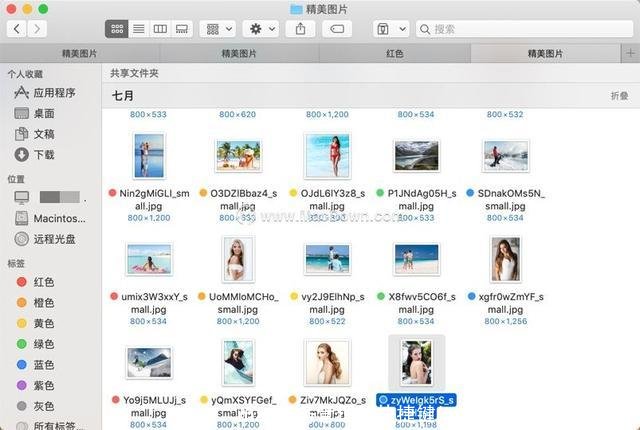Click 折叠 to collapse 七月 group
This screenshot has width=640, height=430.
click(619, 96)
